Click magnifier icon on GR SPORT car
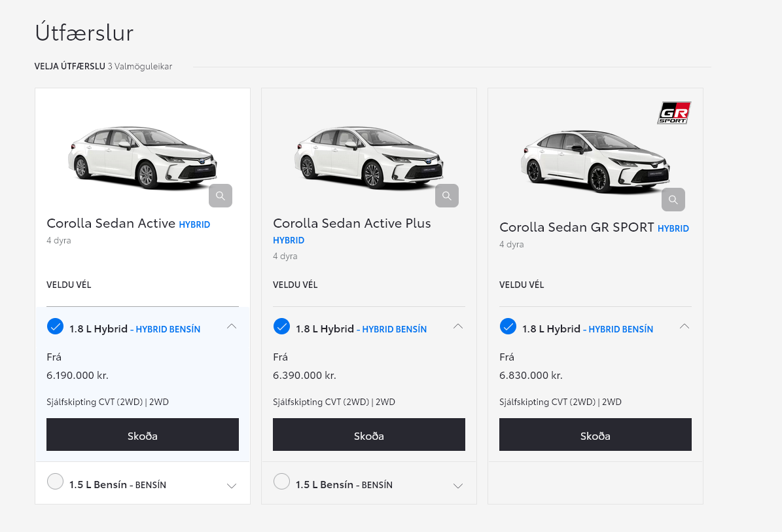This screenshot has height=532, width=782. 673,200
